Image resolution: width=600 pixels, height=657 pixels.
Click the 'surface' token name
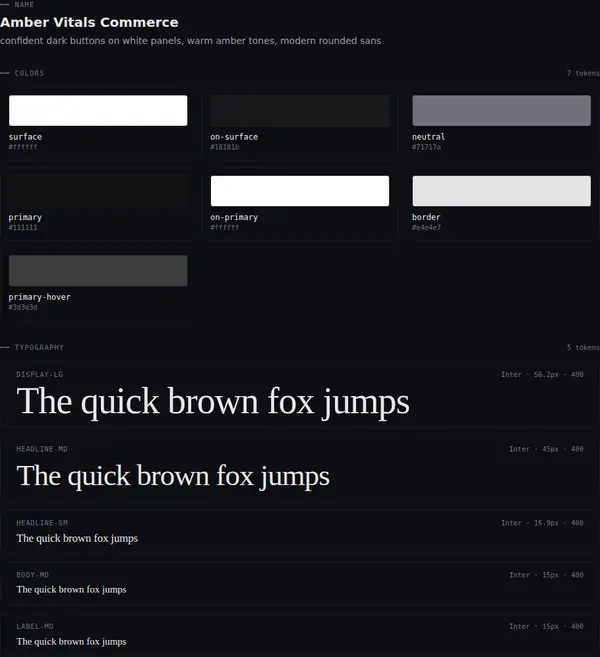coord(25,137)
